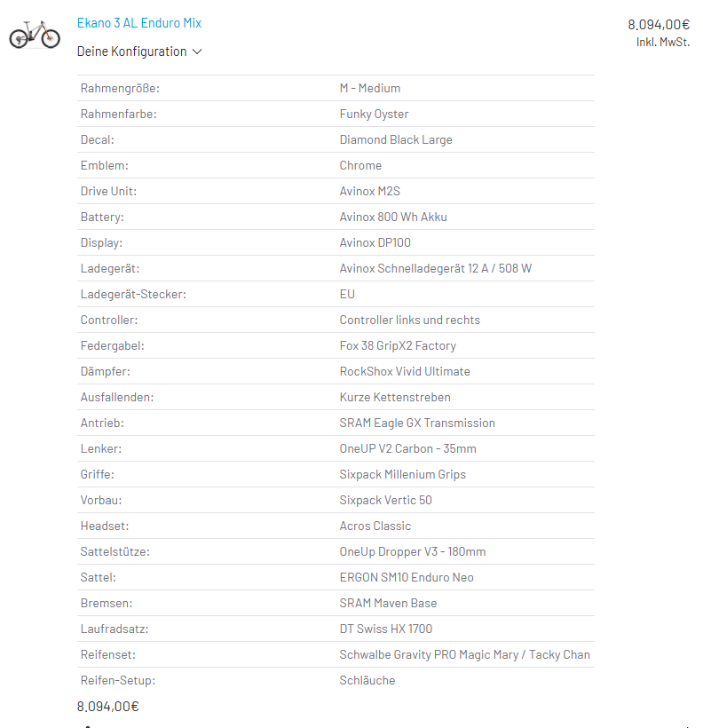The width and height of the screenshot is (703, 728).
Task: Select the Rahmengröße M - Medium value
Action: (x=369, y=88)
